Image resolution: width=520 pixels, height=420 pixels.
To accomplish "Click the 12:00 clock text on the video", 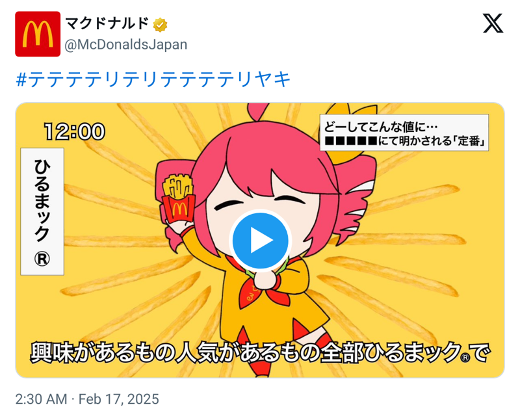I will pos(75,131).
